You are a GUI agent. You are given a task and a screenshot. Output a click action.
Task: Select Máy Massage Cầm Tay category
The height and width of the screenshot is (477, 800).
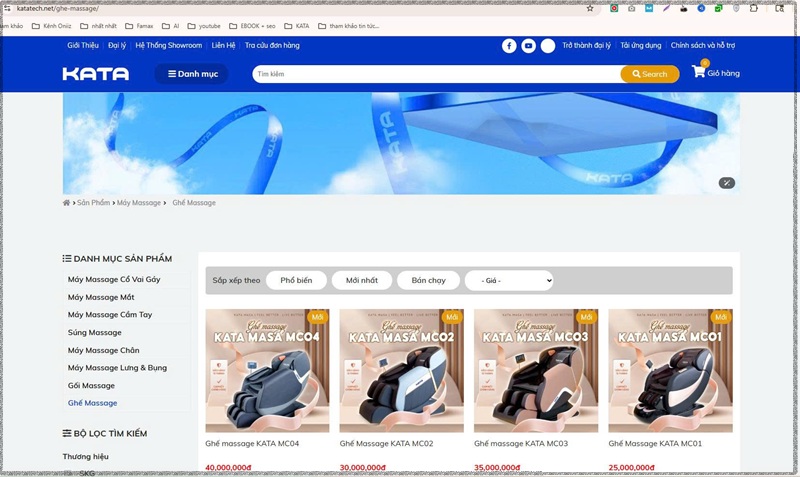[110, 315]
